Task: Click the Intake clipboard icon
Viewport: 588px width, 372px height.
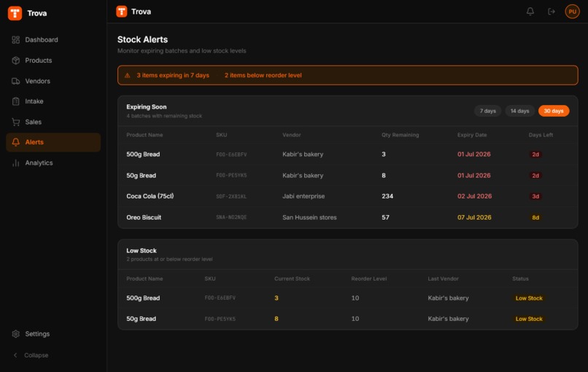Action: pos(16,101)
